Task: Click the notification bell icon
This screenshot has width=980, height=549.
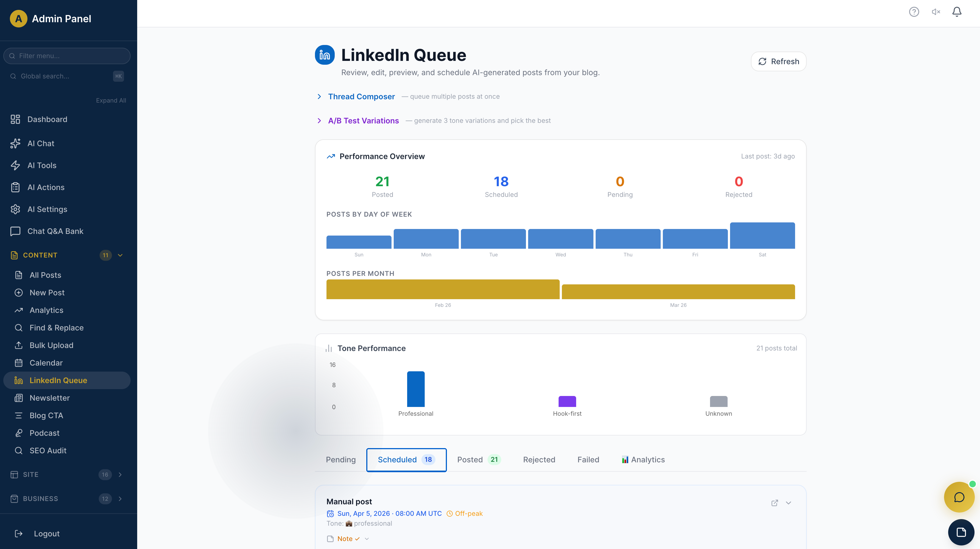Action: (957, 12)
